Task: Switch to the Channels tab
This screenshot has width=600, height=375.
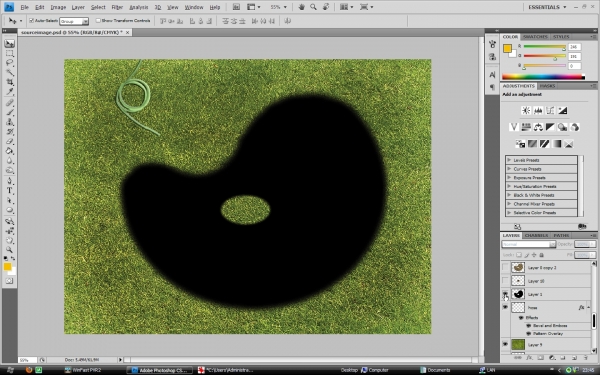Action: [536, 235]
